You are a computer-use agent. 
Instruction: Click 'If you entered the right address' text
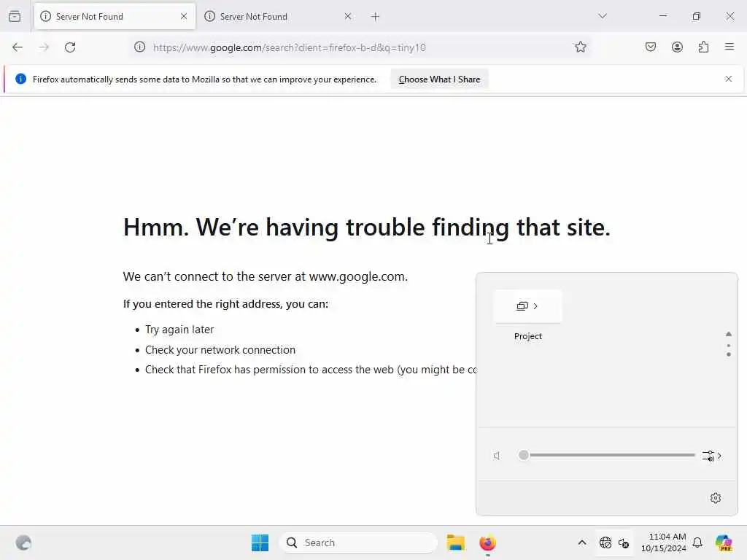226,304
